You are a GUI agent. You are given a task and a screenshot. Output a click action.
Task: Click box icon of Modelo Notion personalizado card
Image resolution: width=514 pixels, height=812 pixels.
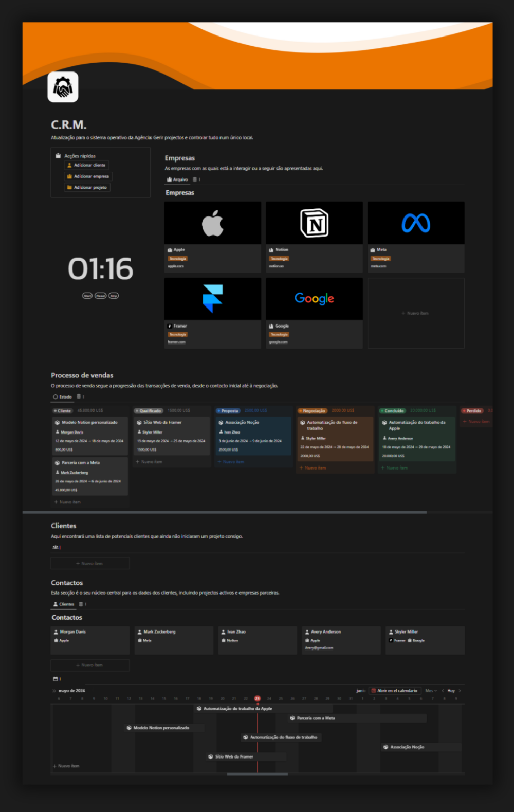(57, 422)
